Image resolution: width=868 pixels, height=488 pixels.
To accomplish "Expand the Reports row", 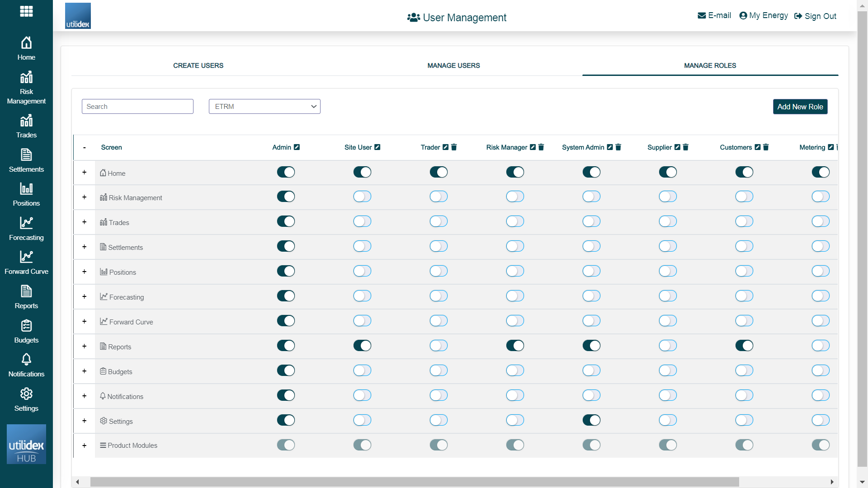I will (x=84, y=347).
